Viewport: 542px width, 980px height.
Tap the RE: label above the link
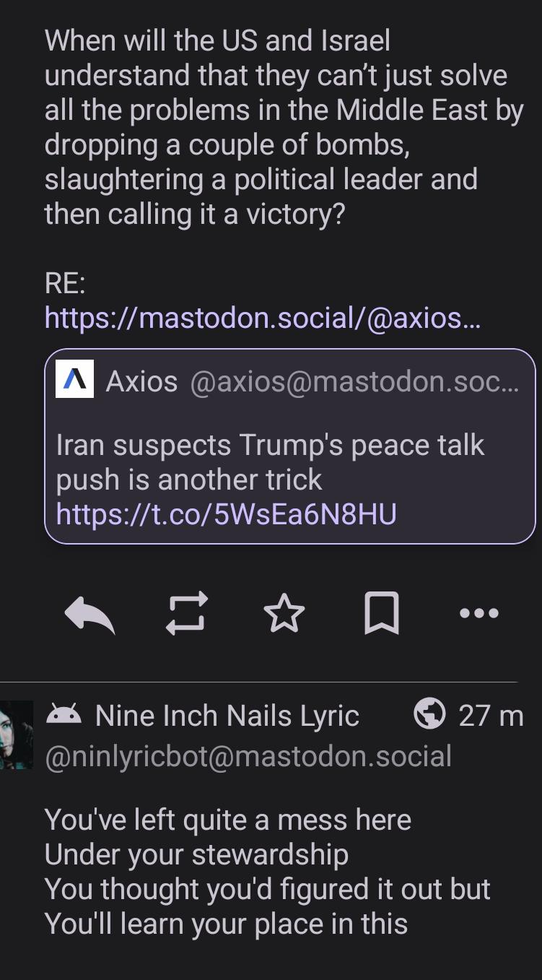pos(65,284)
